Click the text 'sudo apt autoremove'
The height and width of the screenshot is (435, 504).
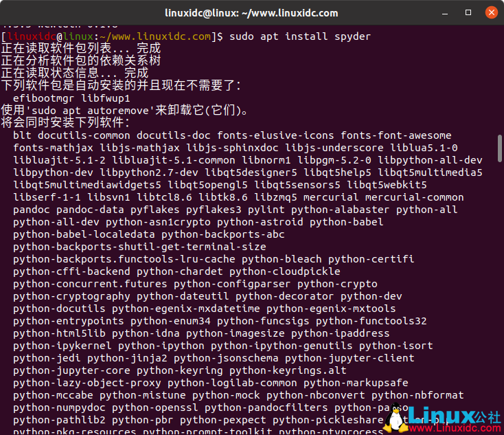pos(90,111)
